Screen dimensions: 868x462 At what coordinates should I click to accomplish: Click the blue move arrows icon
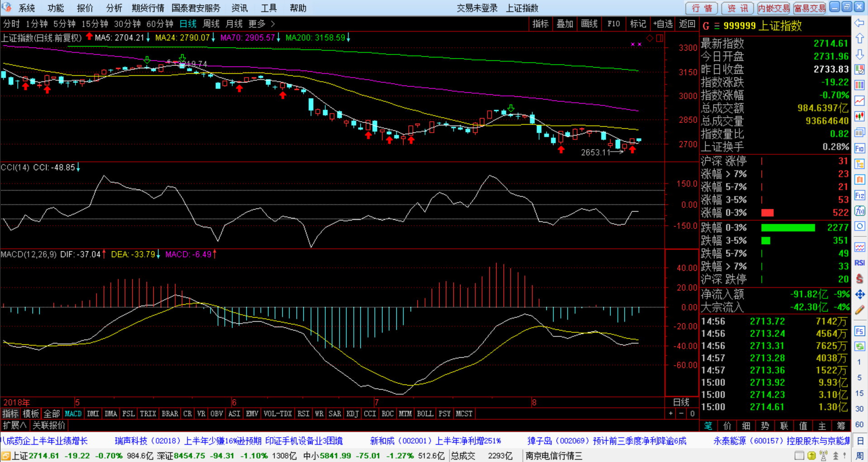click(859, 294)
